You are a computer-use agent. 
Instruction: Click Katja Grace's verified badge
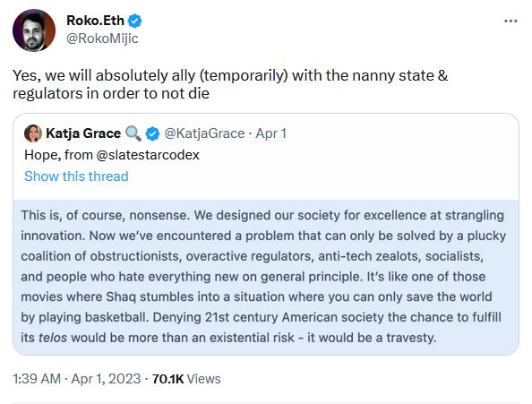pyautogui.click(x=152, y=133)
